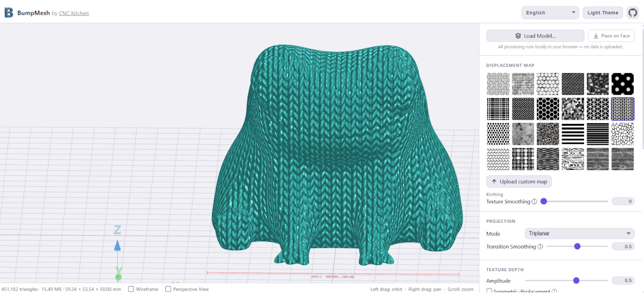The width and height of the screenshot is (644, 300).
Task: Click the Transition Smoothing info icon
Action: (x=540, y=247)
